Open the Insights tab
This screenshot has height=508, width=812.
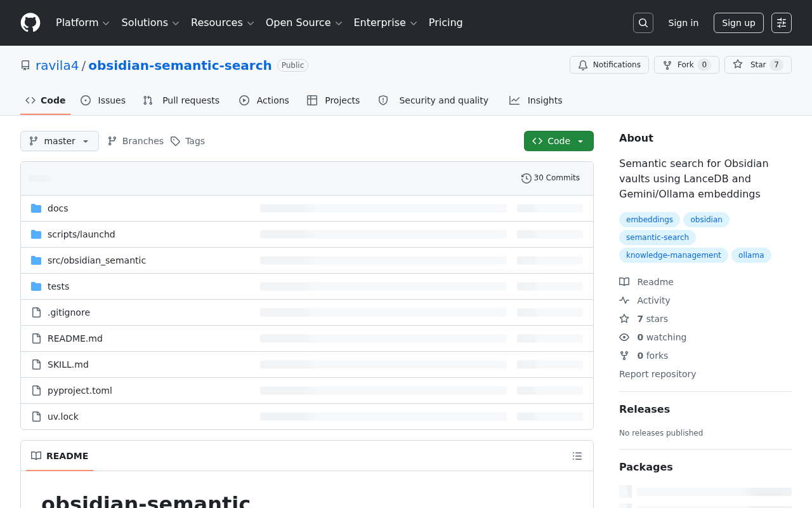coord(536,100)
